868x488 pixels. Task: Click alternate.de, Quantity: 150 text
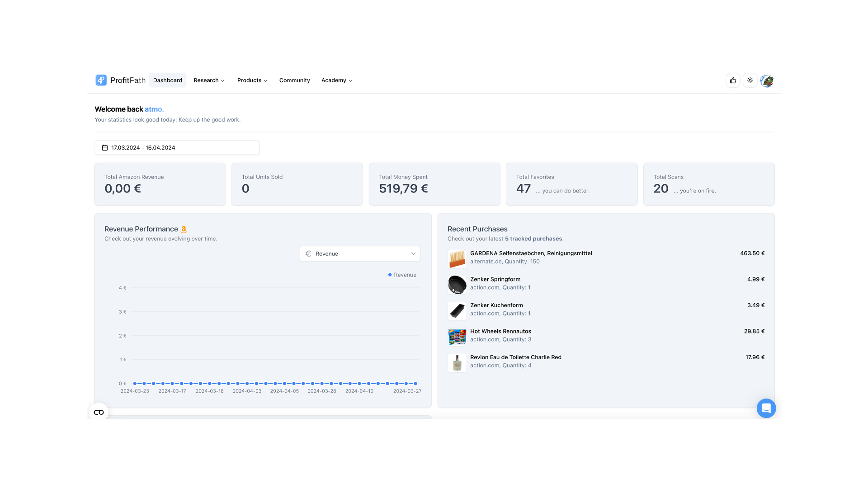[x=505, y=261]
